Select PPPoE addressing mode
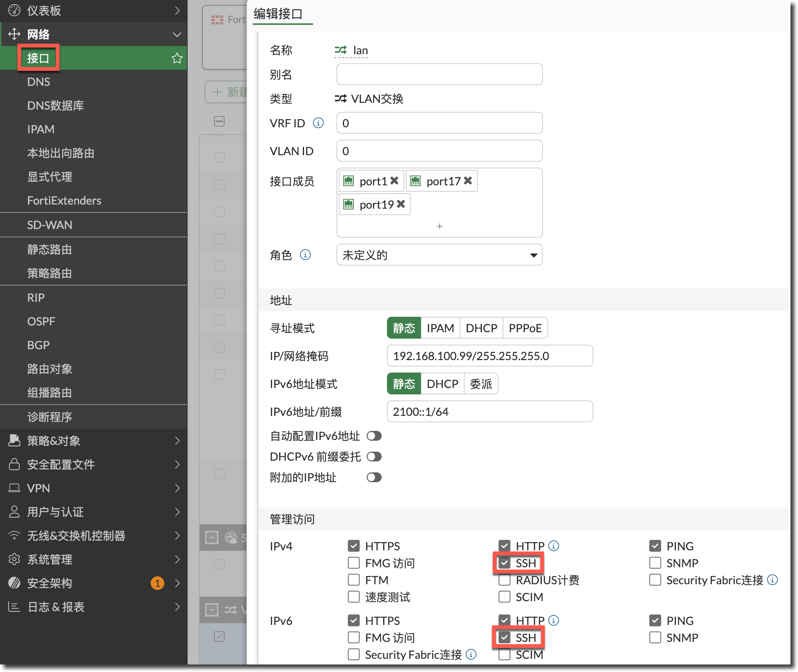The height and width of the screenshot is (672, 798). (x=525, y=328)
